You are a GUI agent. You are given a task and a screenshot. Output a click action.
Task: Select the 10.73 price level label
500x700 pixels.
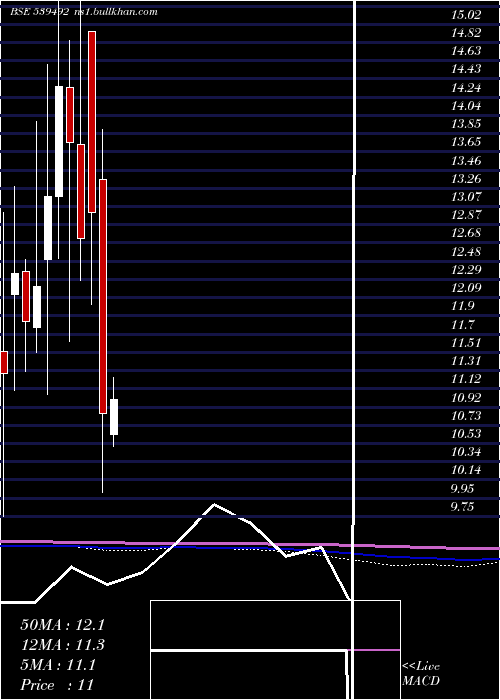(466, 416)
